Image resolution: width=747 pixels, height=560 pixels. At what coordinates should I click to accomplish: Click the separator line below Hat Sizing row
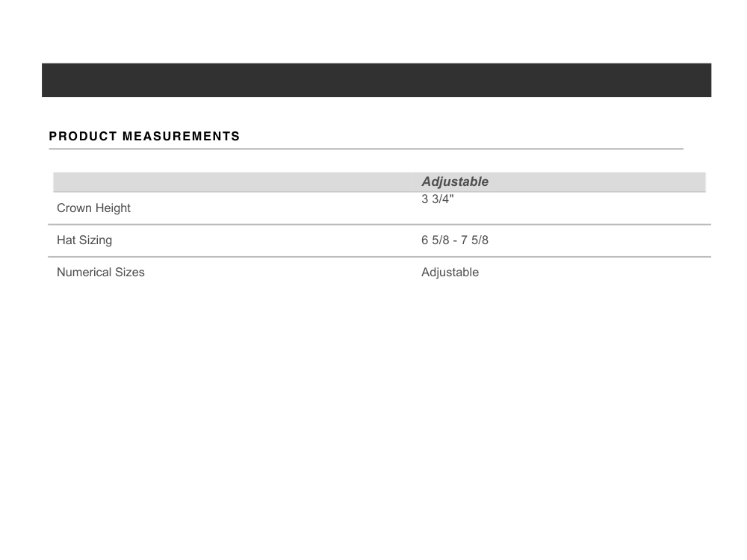click(x=379, y=257)
